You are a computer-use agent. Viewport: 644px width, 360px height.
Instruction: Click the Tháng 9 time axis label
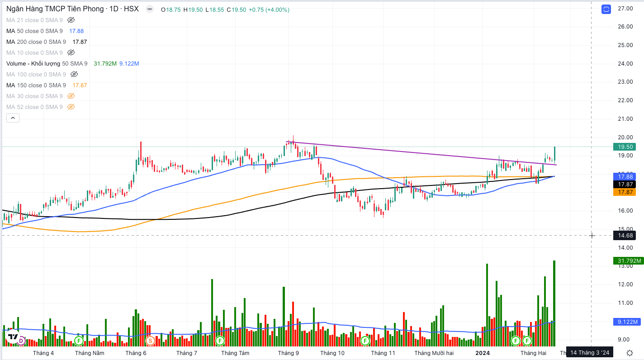[288, 353]
